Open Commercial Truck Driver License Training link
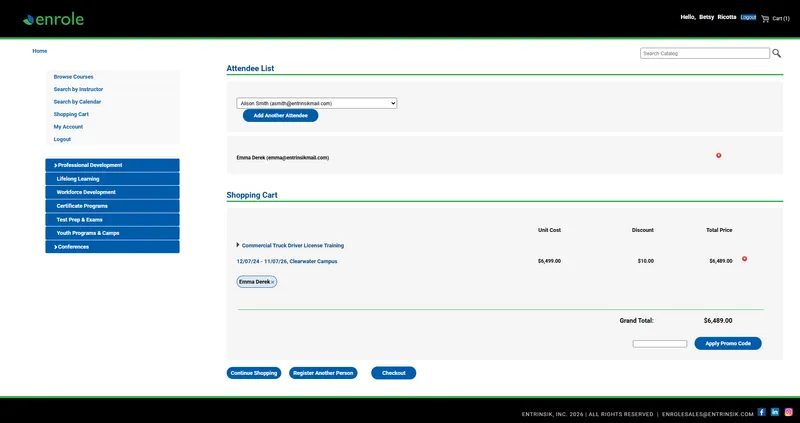 coord(293,245)
